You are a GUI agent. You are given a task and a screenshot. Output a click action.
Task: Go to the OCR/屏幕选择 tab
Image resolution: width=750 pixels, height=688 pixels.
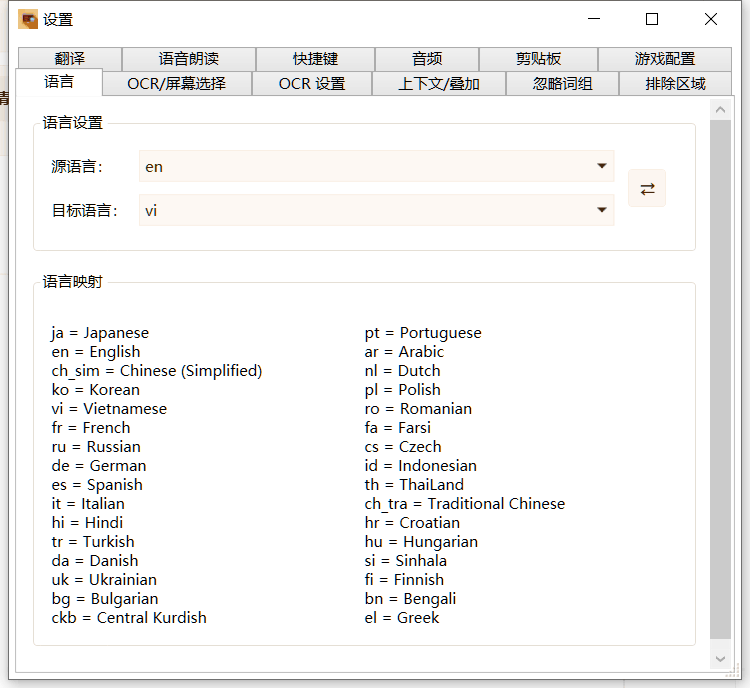(176, 84)
